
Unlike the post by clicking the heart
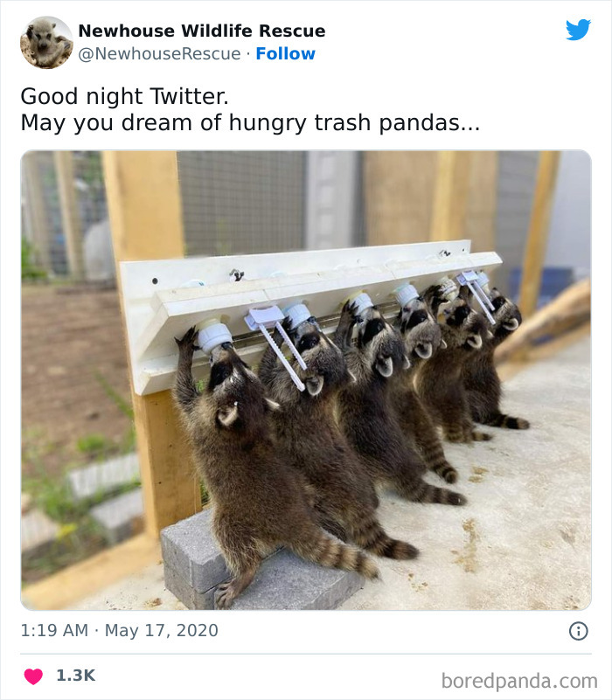(x=32, y=674)
